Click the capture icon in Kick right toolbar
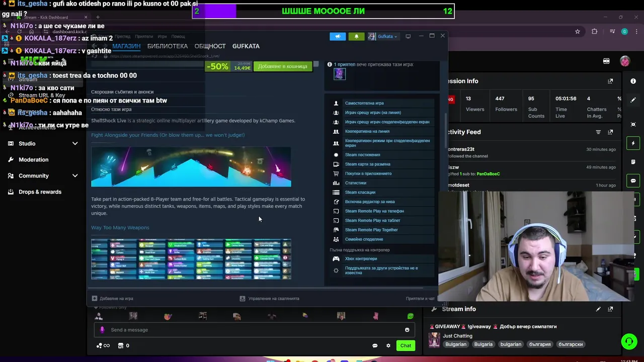The image size is (644, 362). pyautogui.click(x=633, y=124)
